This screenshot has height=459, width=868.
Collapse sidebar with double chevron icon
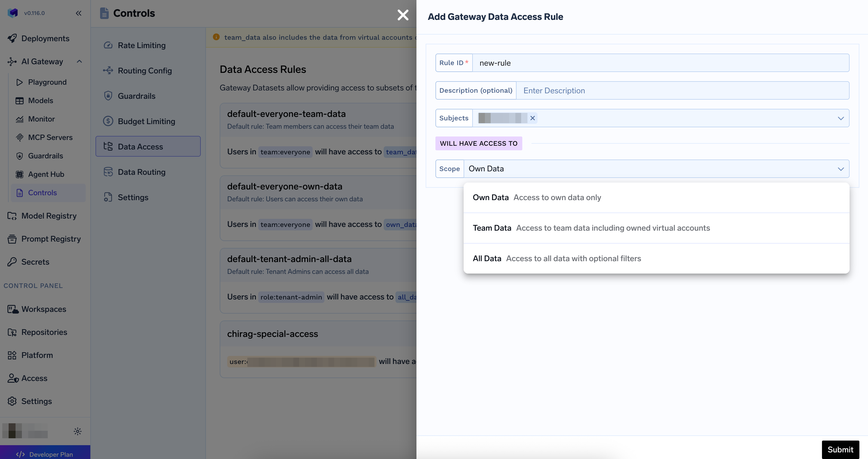point(79,13)
